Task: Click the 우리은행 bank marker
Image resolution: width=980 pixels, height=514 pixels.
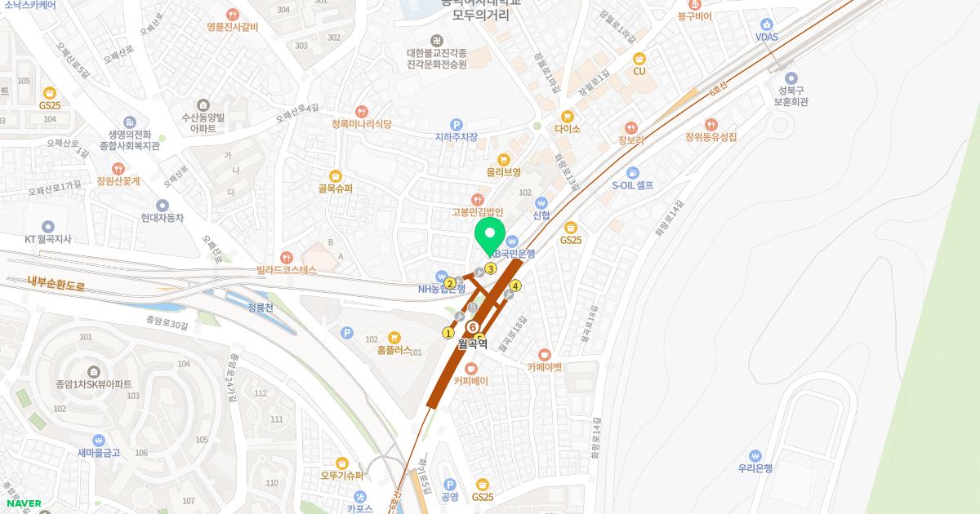Action: click(x=754, y=455)
